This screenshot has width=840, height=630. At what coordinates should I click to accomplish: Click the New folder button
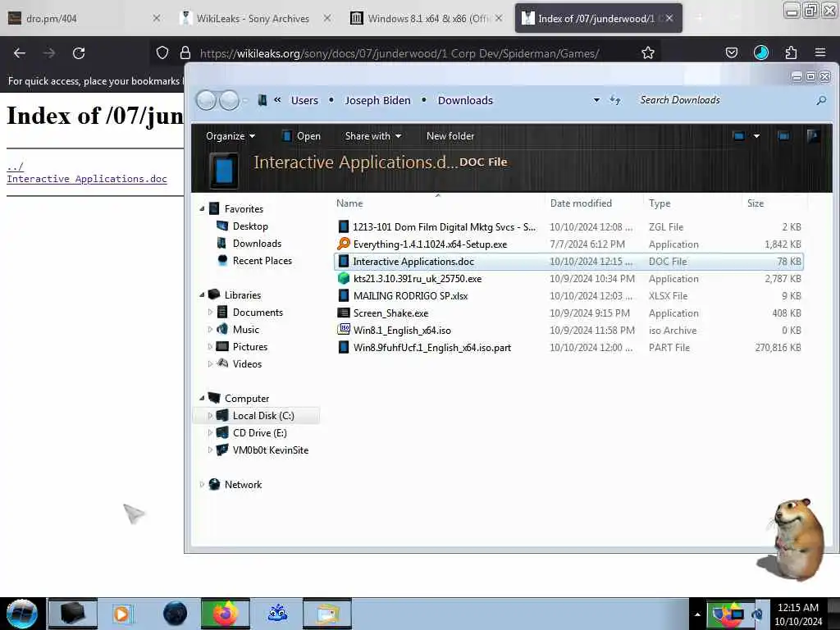click(x=450, y=136)
